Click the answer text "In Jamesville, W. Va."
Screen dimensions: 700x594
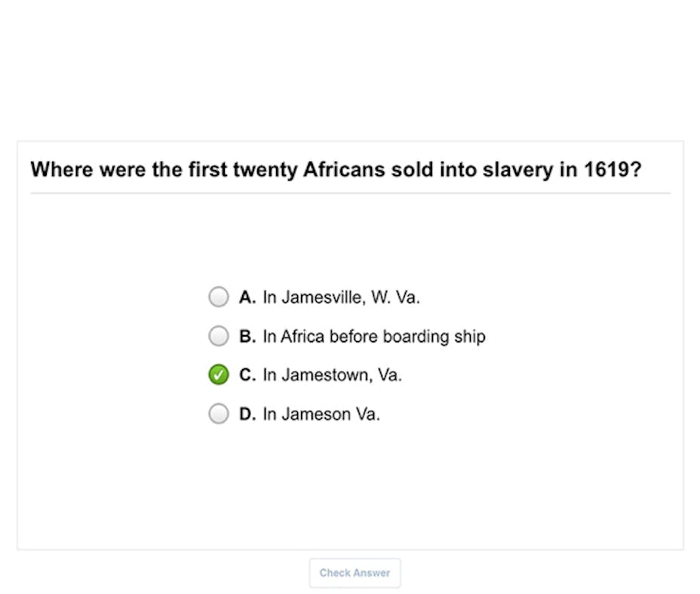(x=341, y=297)
